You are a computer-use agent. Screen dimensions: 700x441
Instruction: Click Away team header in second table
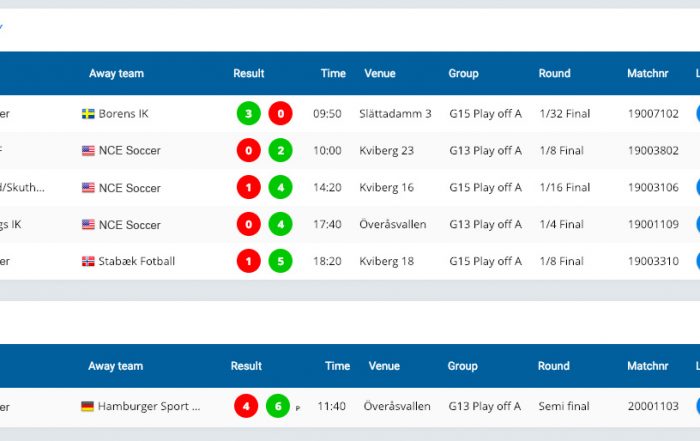[116, 366]
